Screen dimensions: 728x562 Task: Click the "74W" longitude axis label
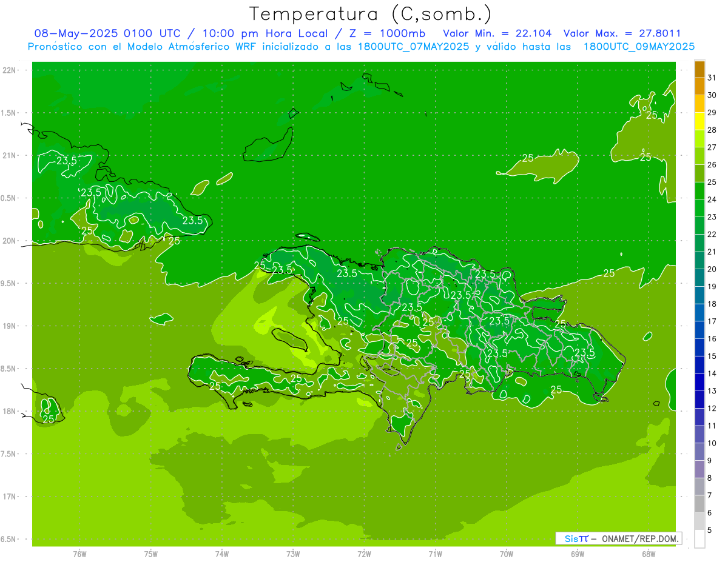pos(222,554)
